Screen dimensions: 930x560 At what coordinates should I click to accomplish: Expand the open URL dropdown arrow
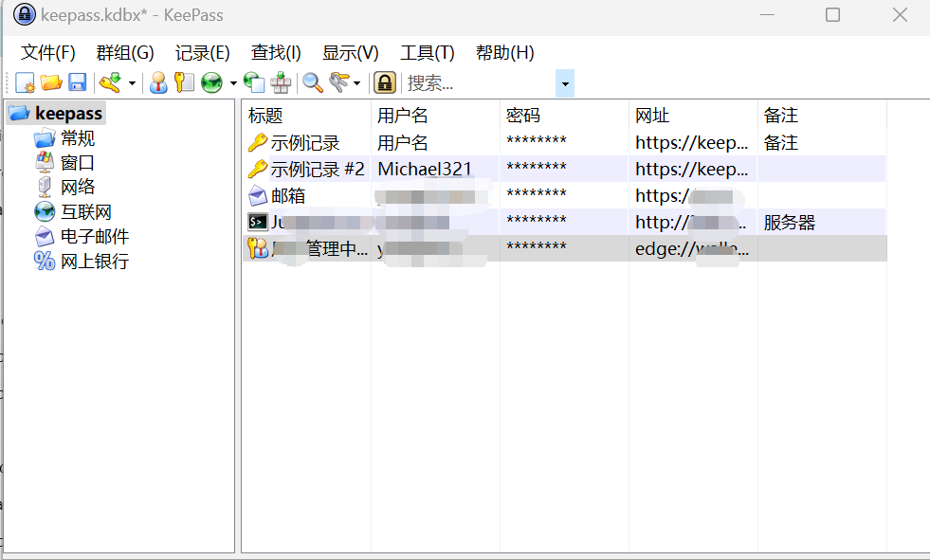pyautogui.click(x=233, y=83)
